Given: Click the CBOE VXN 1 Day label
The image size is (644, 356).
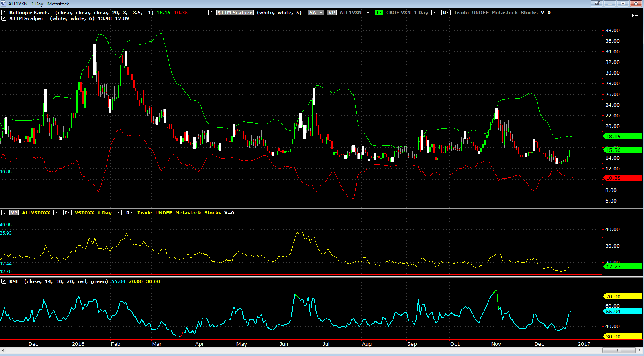Looking at the screenshot, I should pos(407,13).
